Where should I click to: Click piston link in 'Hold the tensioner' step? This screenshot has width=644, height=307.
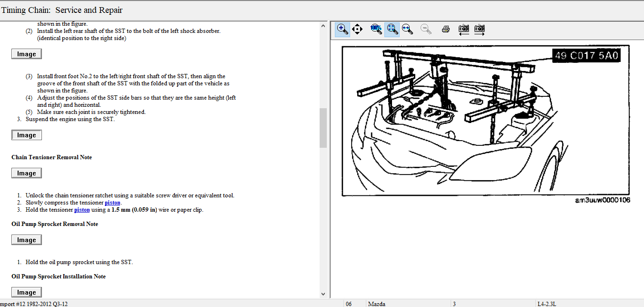click(x=82, y=210)
